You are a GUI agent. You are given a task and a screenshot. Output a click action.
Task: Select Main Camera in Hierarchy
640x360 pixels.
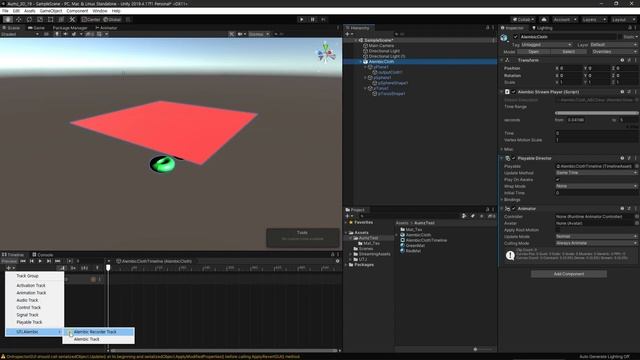(381, 46)
